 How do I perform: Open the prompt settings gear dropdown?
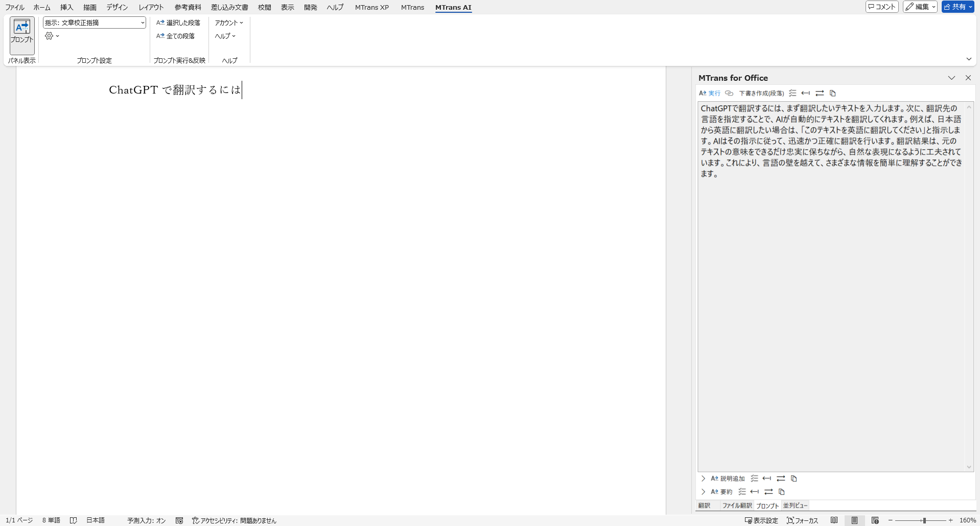click(52, 36)
